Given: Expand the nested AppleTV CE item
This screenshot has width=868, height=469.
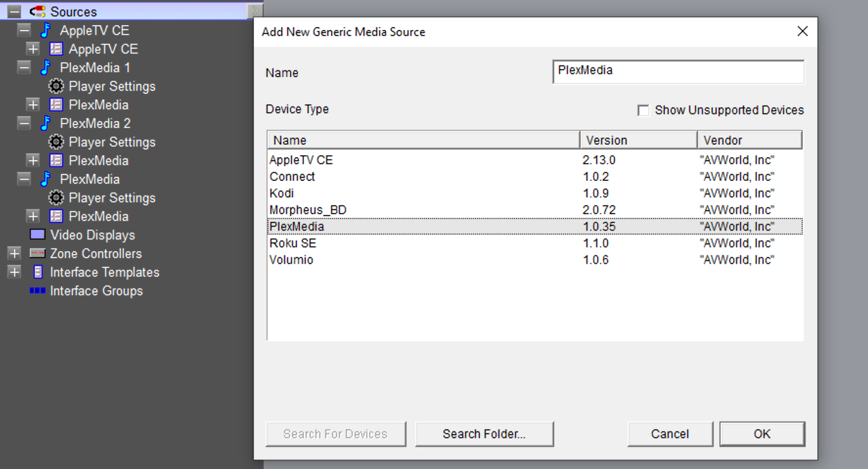Looking at the screenshot, I should [x=33, y=49].
